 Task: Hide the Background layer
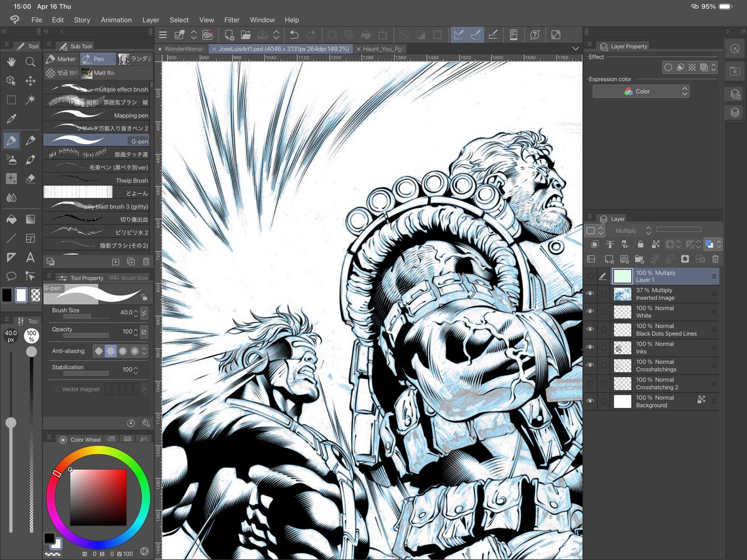tap(590, 401)
